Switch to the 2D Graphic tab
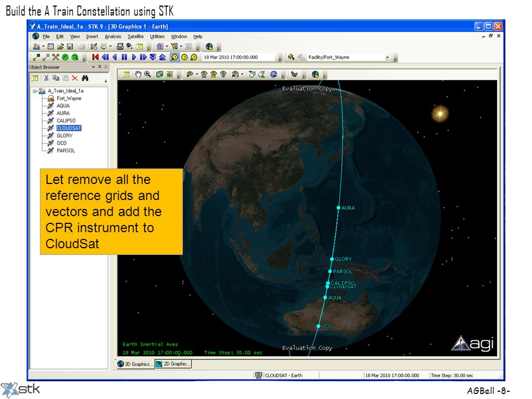Screen dimensions: 532x399 point(173,364)
